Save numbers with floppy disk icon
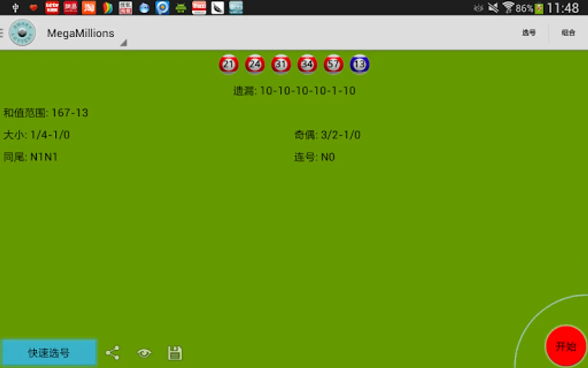The height and width of the screenshot is (368, 588). coord(175,353)
